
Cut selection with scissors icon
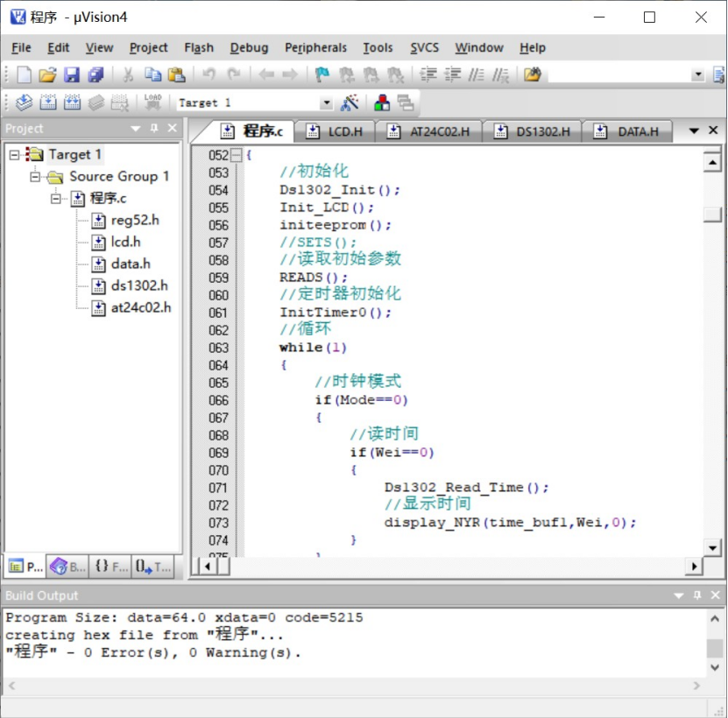[x=128, y=74]
